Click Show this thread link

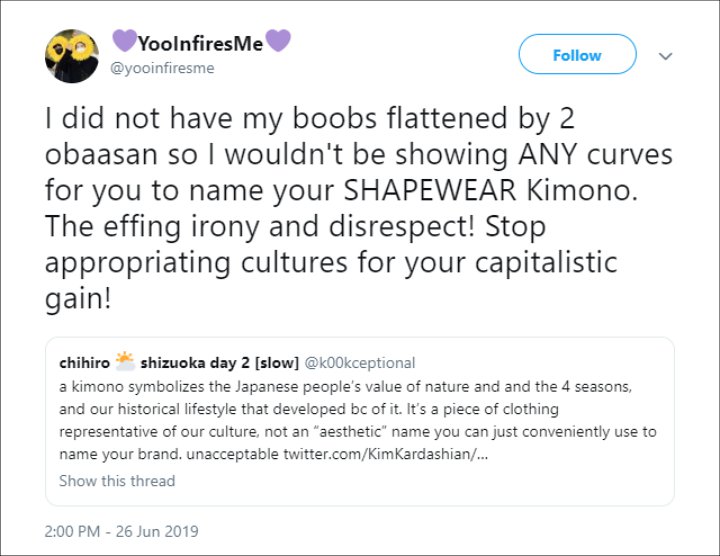117,481
